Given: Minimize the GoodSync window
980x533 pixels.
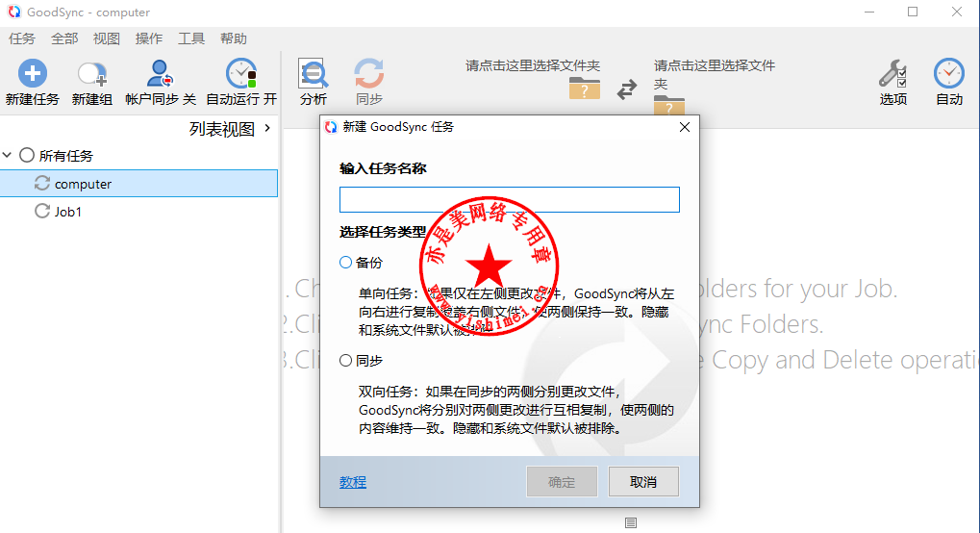Looking at the screenshot, I should (x=868, y=12).
